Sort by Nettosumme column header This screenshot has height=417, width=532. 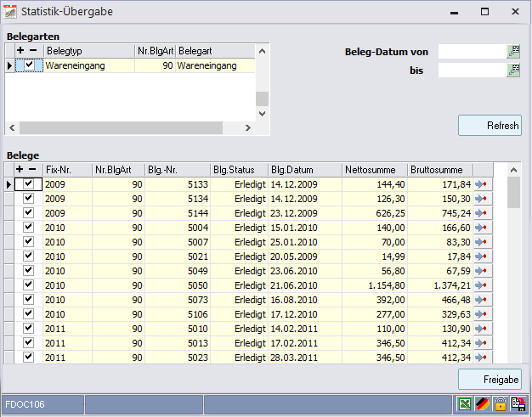375,170
